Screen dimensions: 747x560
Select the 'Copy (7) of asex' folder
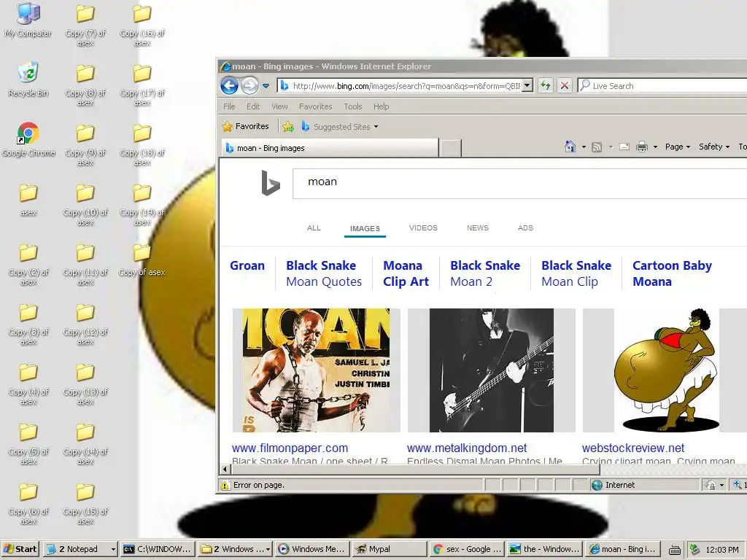point(85,25)
